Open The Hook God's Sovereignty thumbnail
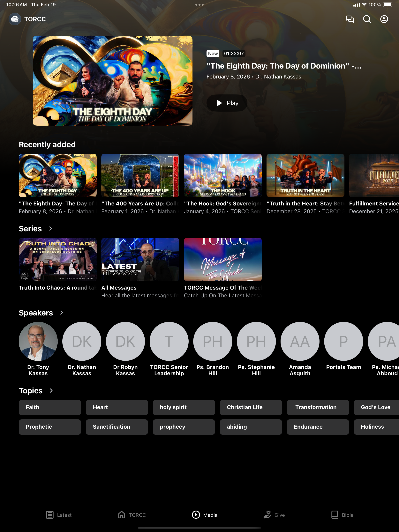The height and width of the screenshot is (532, 399). click(223, 175)
